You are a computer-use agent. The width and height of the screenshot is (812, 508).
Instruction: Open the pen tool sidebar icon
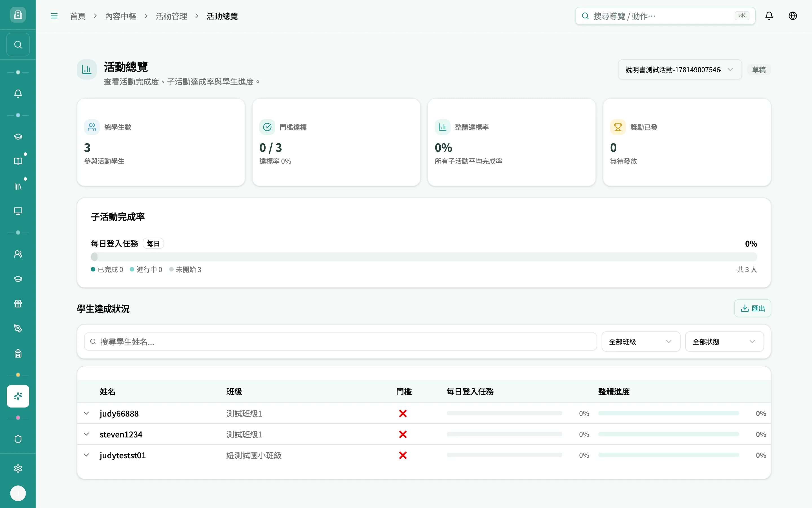click(x=18, y=329)
